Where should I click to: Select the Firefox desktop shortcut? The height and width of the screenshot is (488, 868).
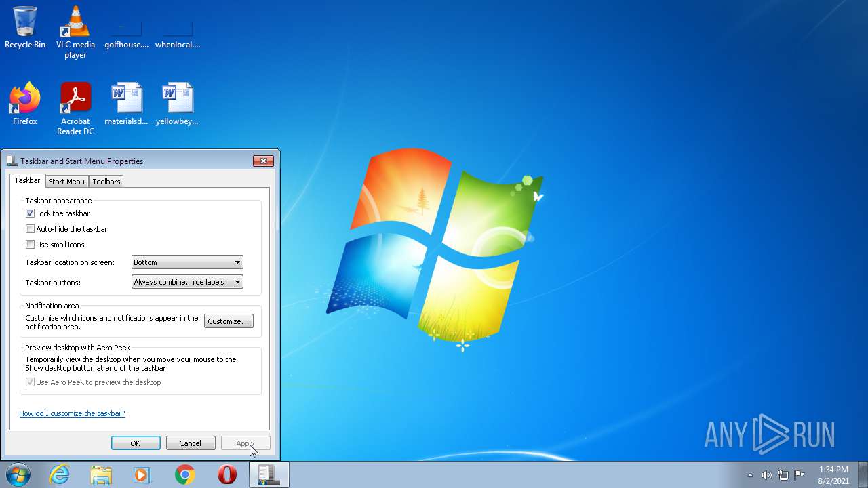pos(25,104)
